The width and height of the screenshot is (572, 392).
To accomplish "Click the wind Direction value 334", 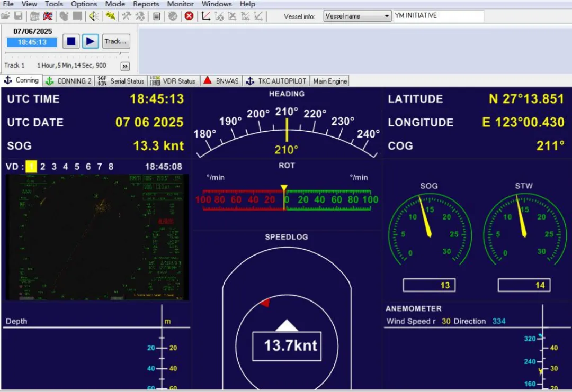I will (x=499, y=321).
